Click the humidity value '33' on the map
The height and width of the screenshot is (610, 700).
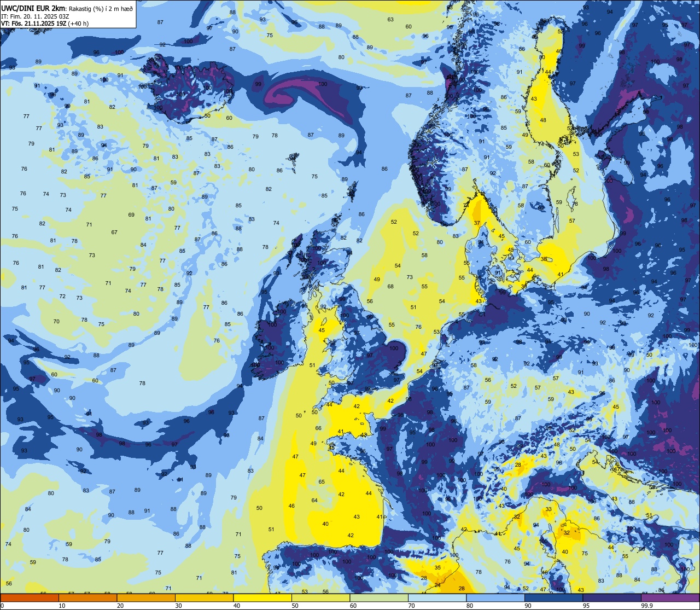click(549, 509)
